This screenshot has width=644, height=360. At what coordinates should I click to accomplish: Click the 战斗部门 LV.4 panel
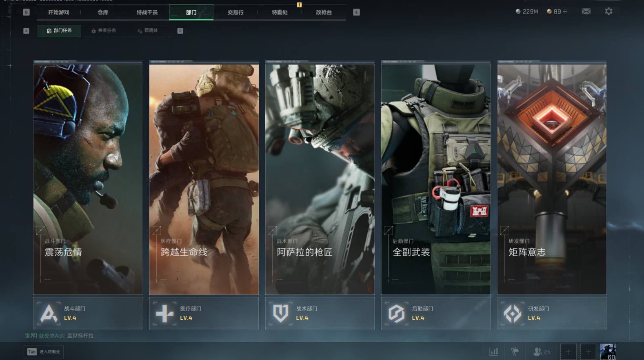point(88,313)
